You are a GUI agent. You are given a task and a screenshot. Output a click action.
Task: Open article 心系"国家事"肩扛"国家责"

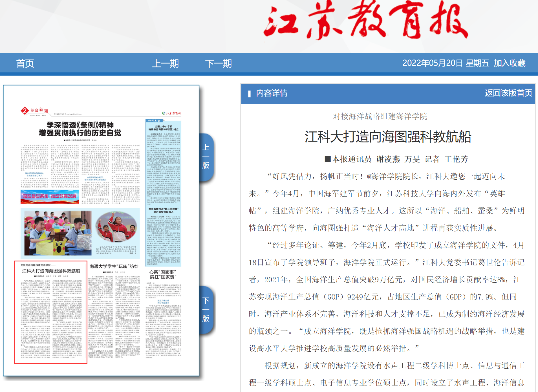pyautogui.click(x=163, y=274)
